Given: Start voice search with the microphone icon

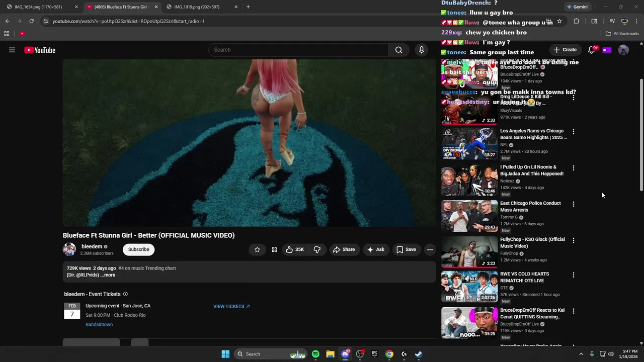Looking at the screenshot, I should [422, 50].
